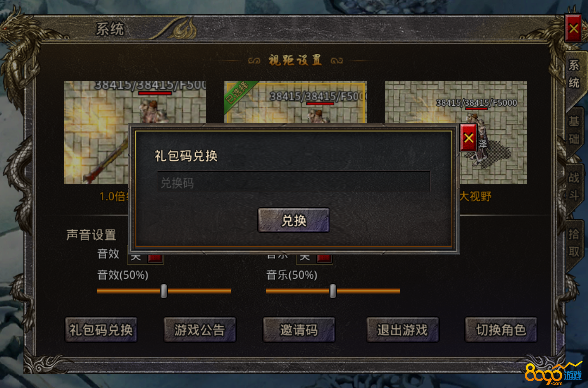Click the 兑换 redeem button
588x388 pixels.
[294, 220]
